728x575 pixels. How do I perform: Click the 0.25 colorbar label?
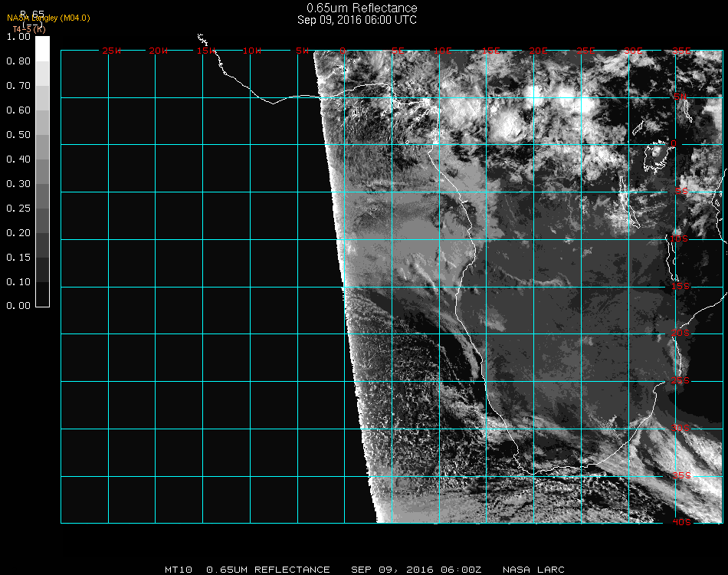click(x=18, y=209)
